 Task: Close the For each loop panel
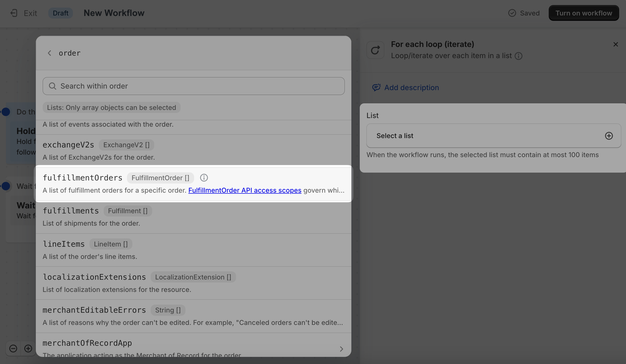616,44
